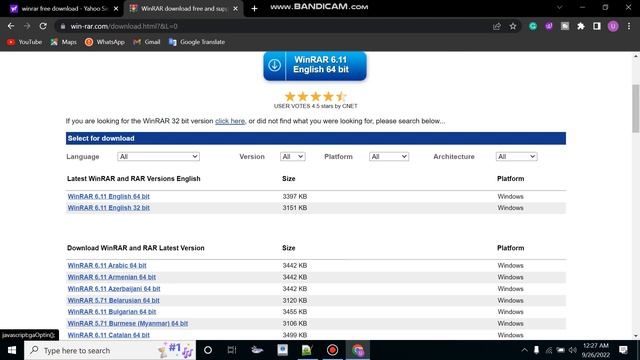This screenshot has width=640, height=360.
Task: Close the winrar free download Yahoo tab
Action: tap(116, 9)
